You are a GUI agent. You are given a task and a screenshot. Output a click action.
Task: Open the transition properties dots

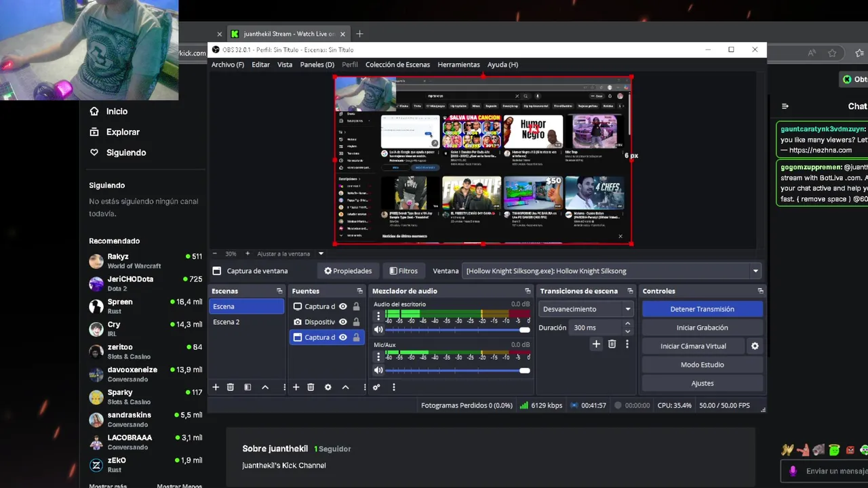click(627, 344)
